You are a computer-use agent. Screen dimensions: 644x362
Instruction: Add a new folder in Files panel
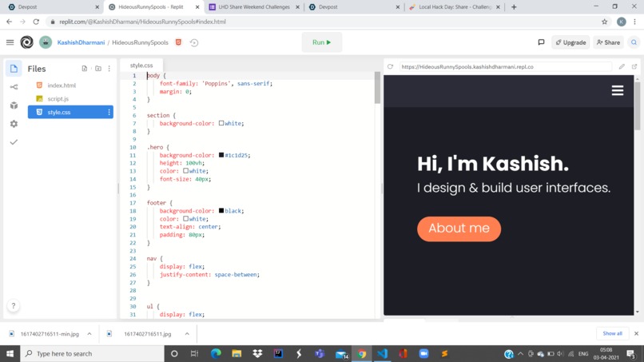point(98,69)
